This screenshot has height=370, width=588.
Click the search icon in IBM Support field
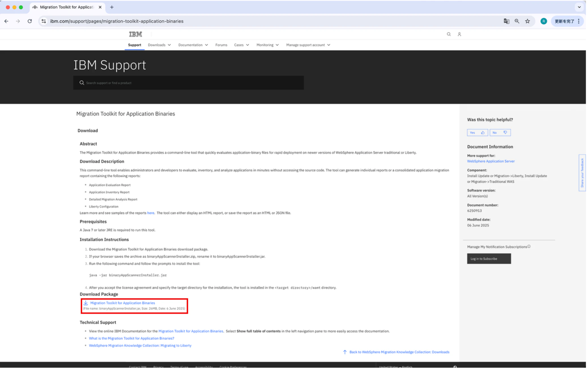[82, 83]
